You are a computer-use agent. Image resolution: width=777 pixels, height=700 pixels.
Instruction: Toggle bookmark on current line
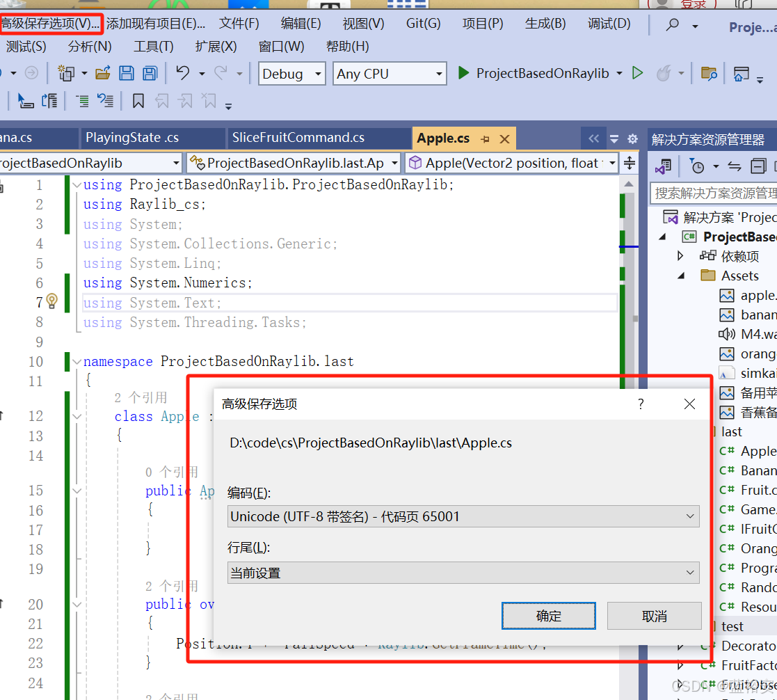138,101
